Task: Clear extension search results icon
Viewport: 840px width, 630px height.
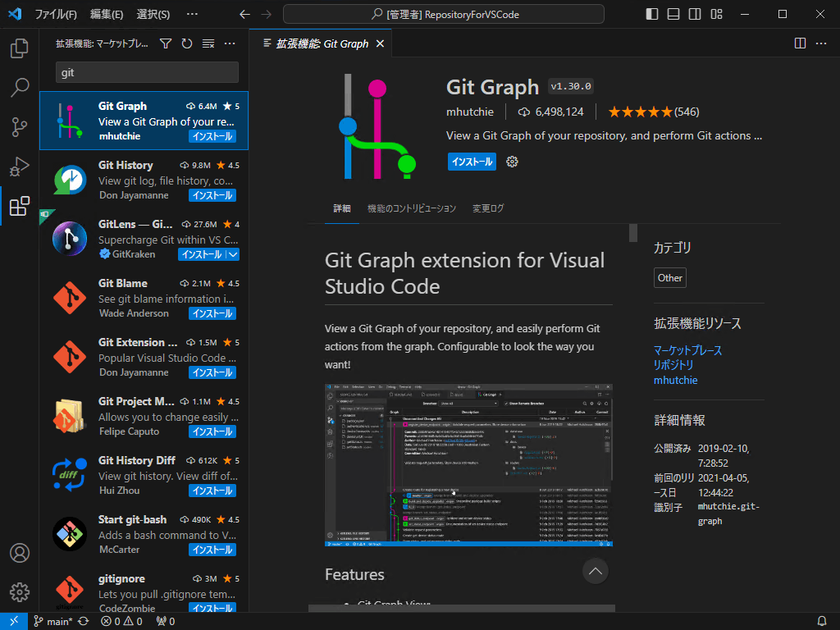Action: [208, 43]
